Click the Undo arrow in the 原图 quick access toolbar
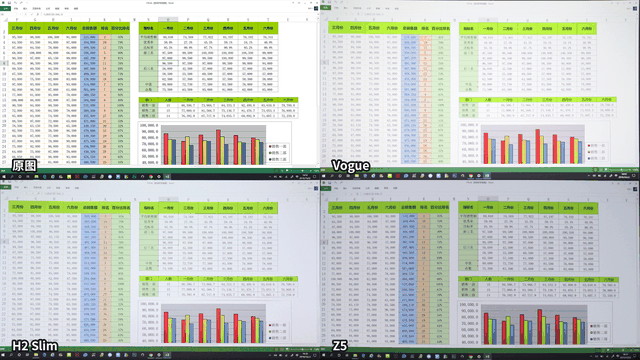The height and width of the screenshot is (360, 640). [x=16, y=3]
